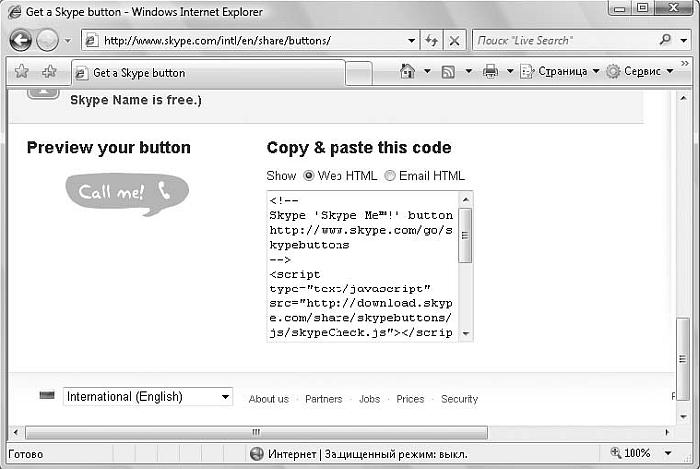This screenshot has width=700, height=469.
Task: Click the Live Search magnifier icon
Action: coord(666,41)
